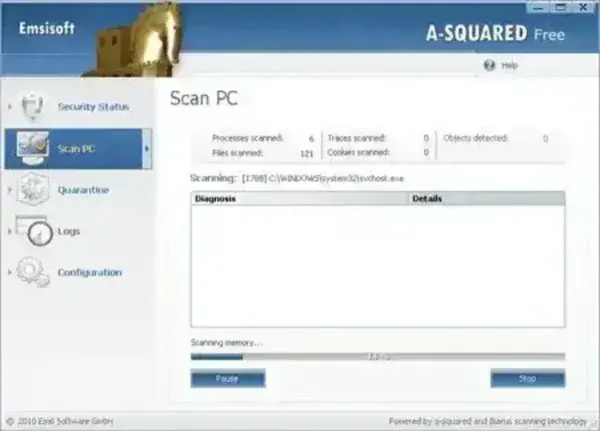
Task: Open the Security Status menu label
Action: [x=93, y=106]
